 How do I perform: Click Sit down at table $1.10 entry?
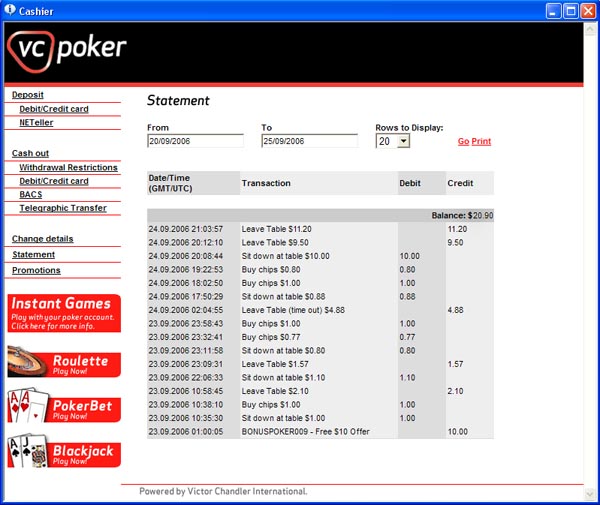point(283,378)
